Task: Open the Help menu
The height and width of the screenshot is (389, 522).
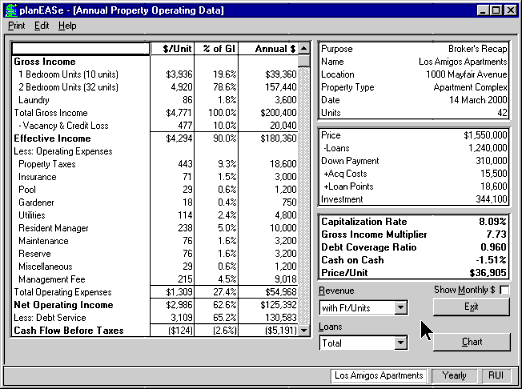Action: (x=67, y=26)
